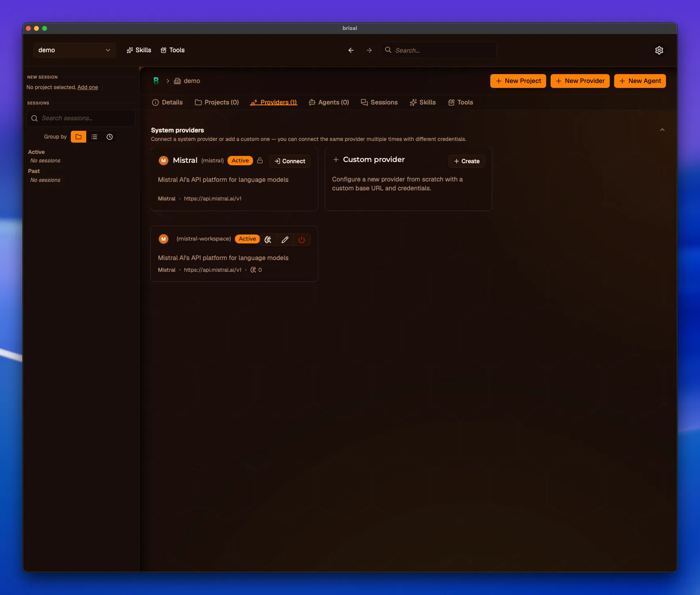Click the lock icon on Mistral card
The width and height of the screenshot is (700, 595).
point(260,160)
